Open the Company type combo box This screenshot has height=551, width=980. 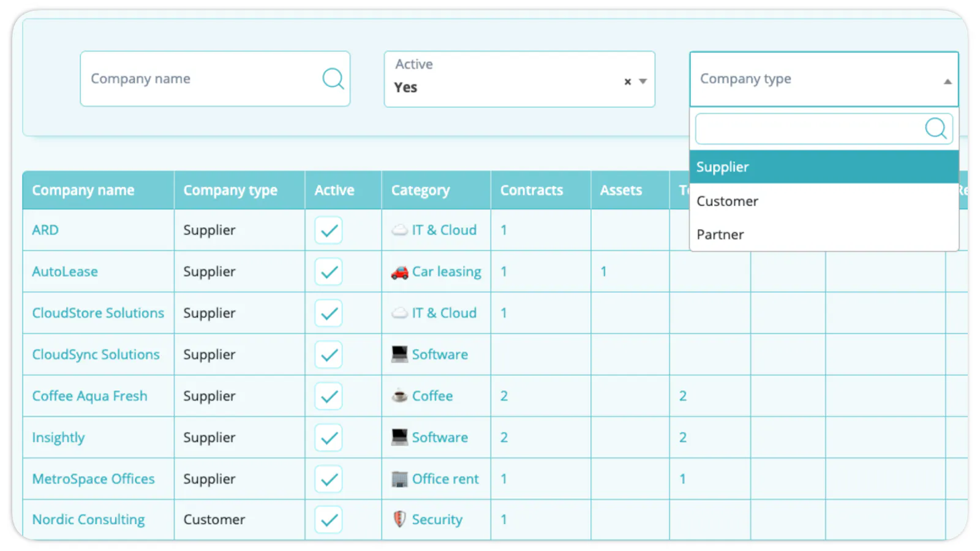coord(824,79)
